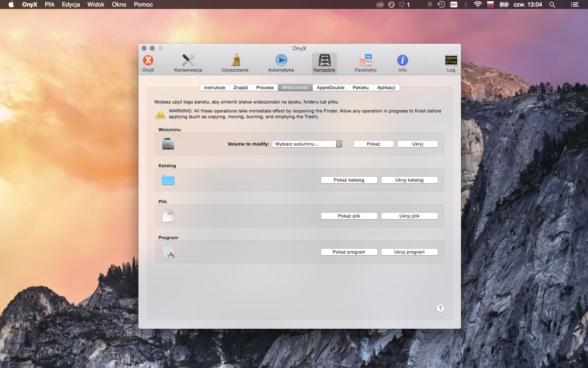Click the Pokaż volume button
588x368 pixels.
(374, 144)
